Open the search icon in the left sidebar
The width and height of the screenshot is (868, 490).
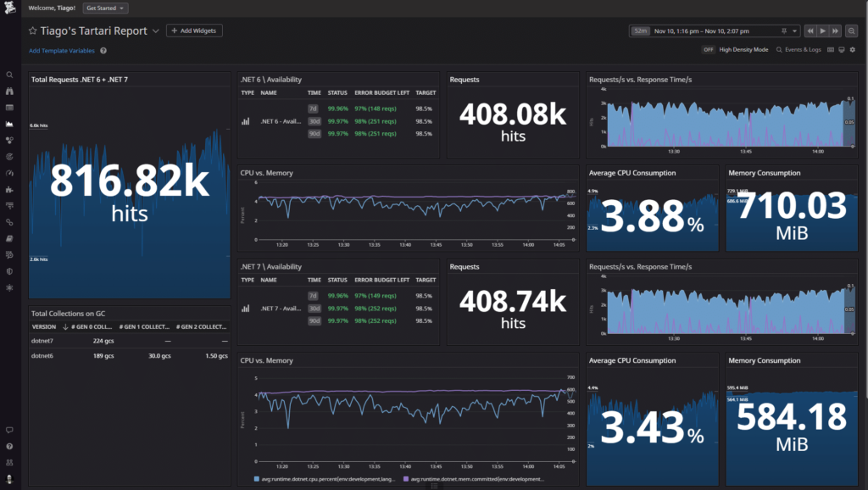9,75
